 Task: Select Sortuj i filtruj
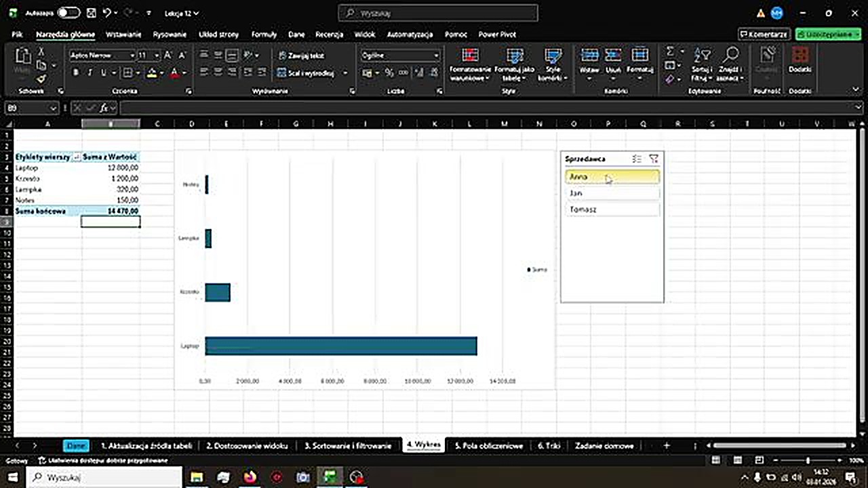pos(703,64)
